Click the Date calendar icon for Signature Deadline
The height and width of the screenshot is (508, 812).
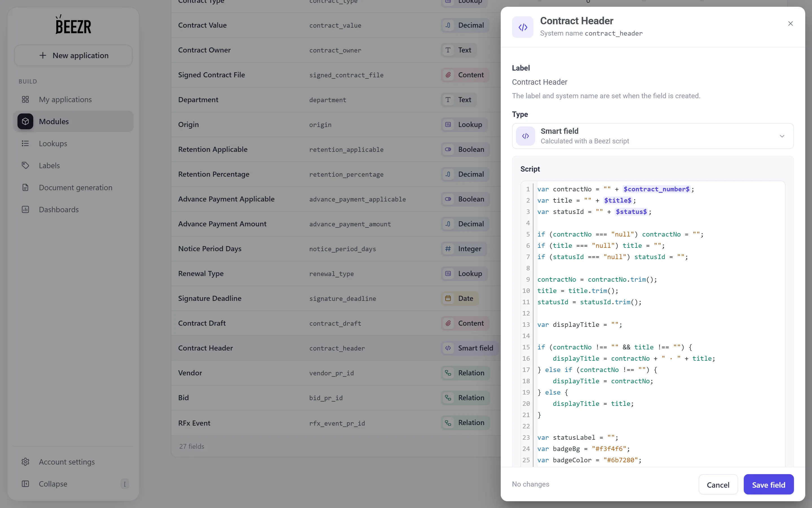pos(448,298)
